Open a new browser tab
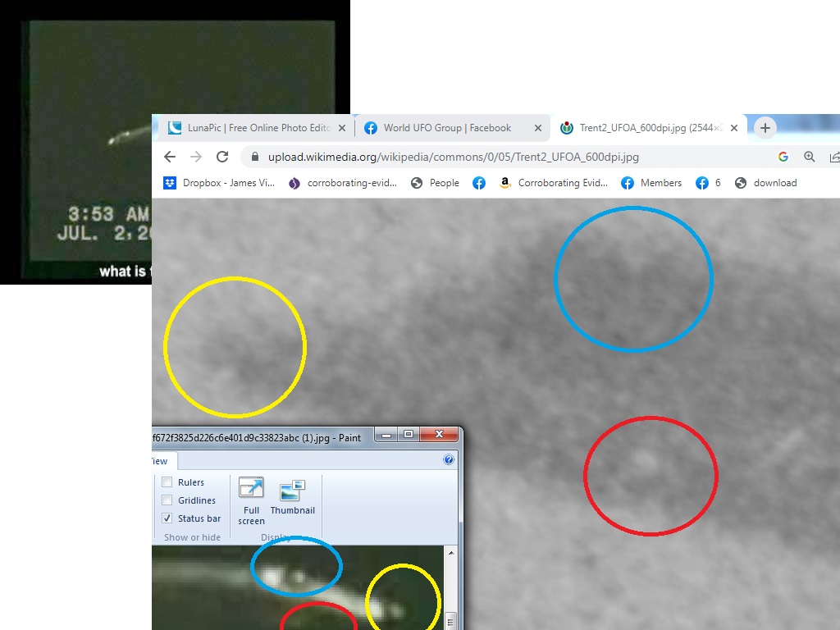840x630 pixels. click(765, 128)
